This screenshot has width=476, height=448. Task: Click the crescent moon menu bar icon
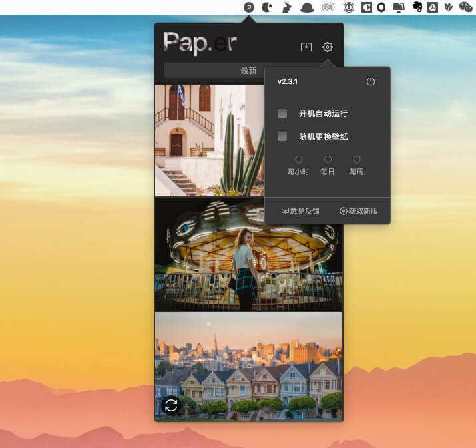267,7
